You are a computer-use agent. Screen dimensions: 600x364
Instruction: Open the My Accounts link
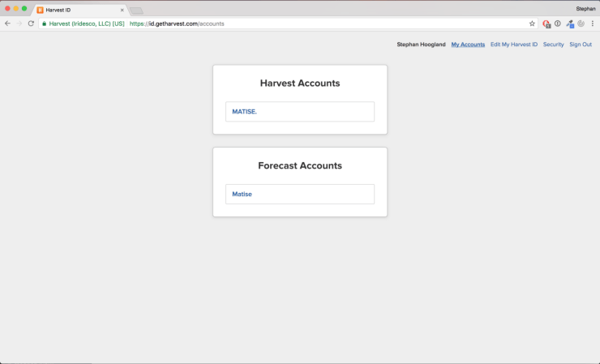(x=468, y=45)
